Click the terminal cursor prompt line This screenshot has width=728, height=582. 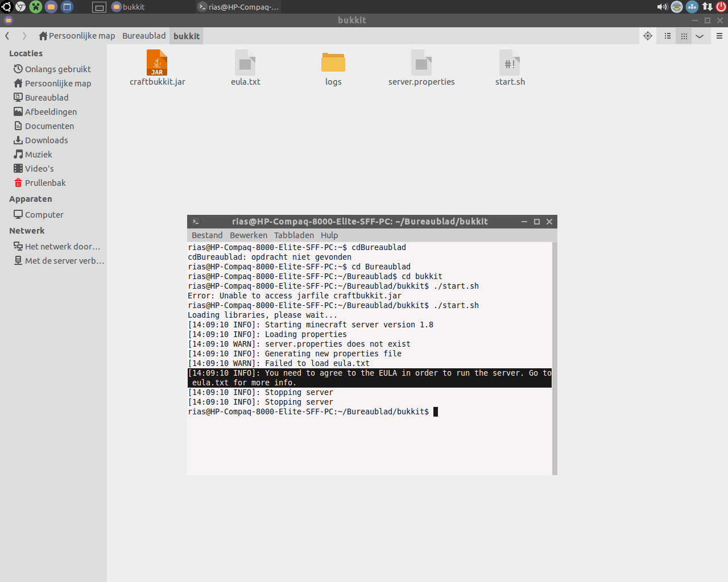click(x=313, y=411)
